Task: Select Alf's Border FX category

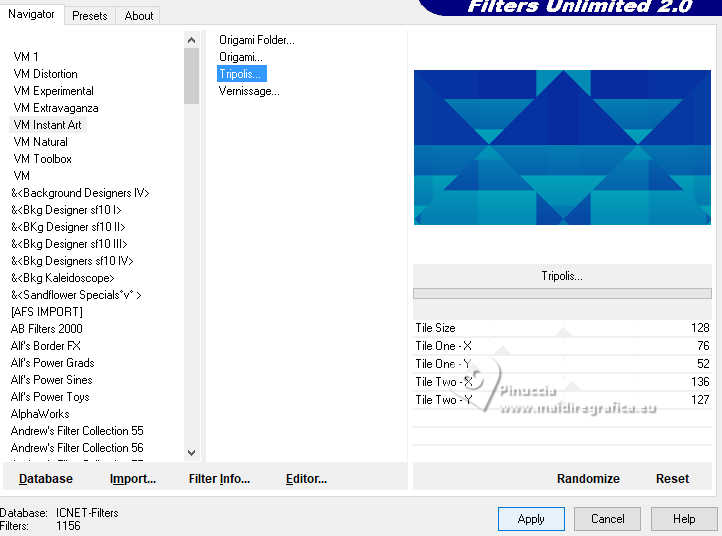Action: click(46, 346)
